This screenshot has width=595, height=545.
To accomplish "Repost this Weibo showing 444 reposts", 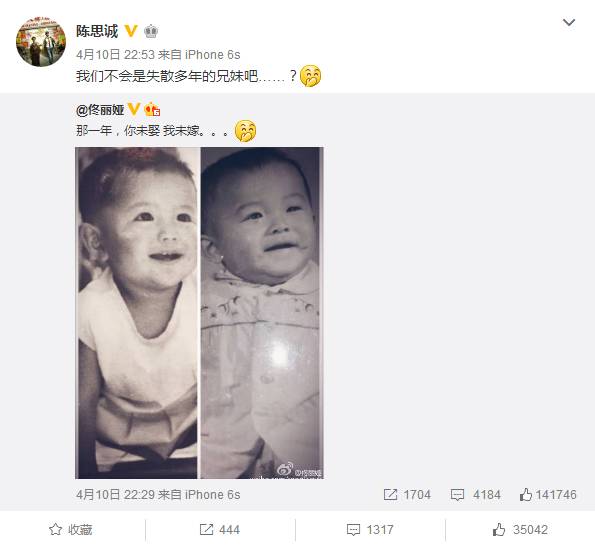I will [220, 529].
